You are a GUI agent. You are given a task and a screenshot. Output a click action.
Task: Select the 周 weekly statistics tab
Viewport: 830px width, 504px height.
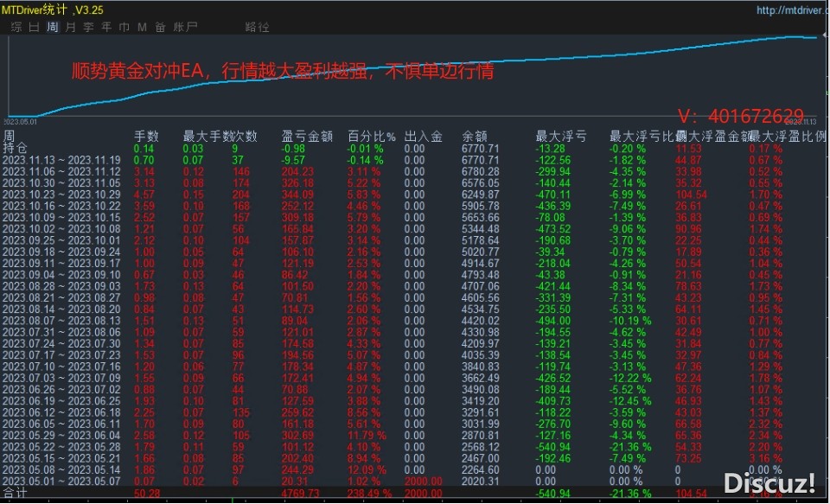[53, 27]
